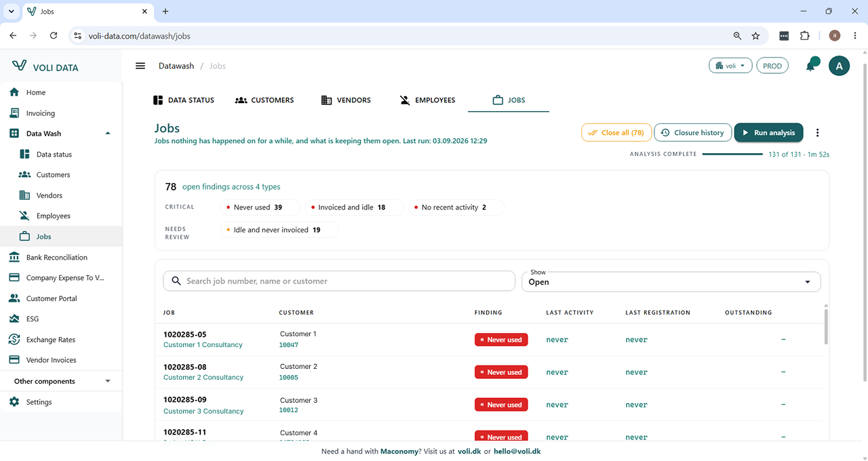Filter by Idle and never invoiced chip

point(279,230)
